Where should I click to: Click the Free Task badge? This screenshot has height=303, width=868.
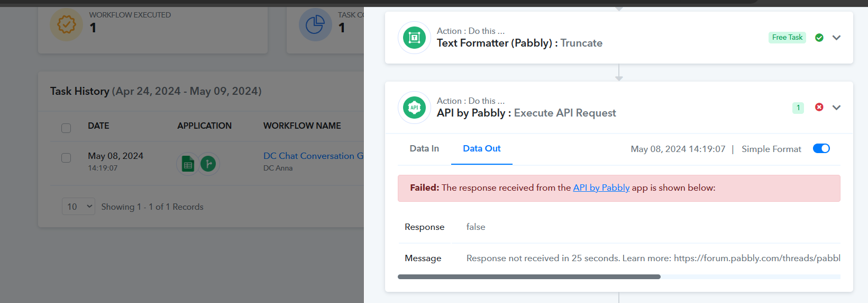tap(787, 38)
